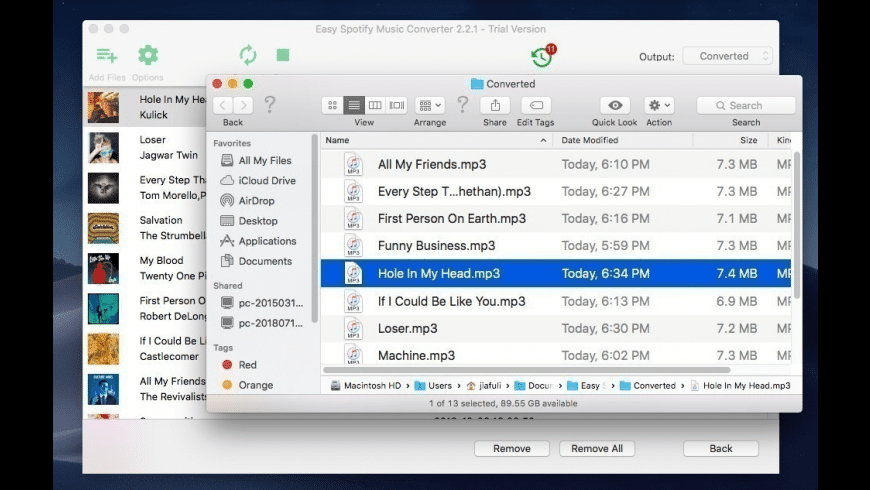
Task: Open the Output format dropdown
Action: (727, 57)
